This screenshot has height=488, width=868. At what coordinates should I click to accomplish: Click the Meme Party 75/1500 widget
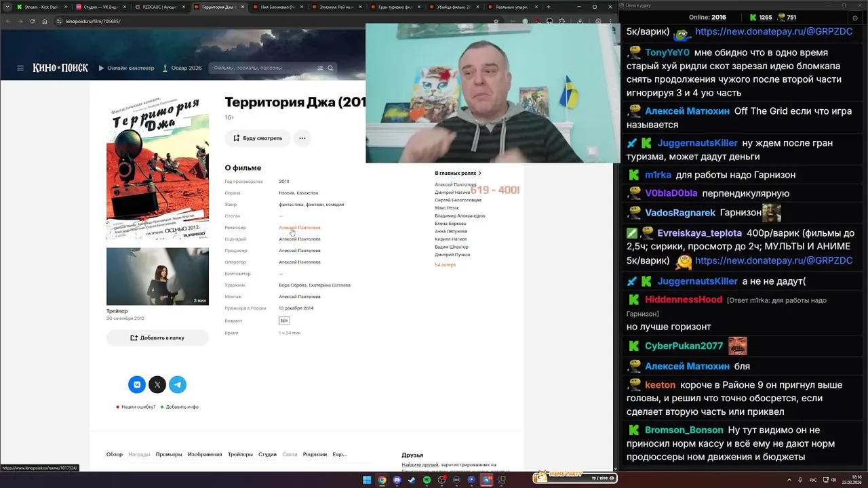[x=575, y=478]
